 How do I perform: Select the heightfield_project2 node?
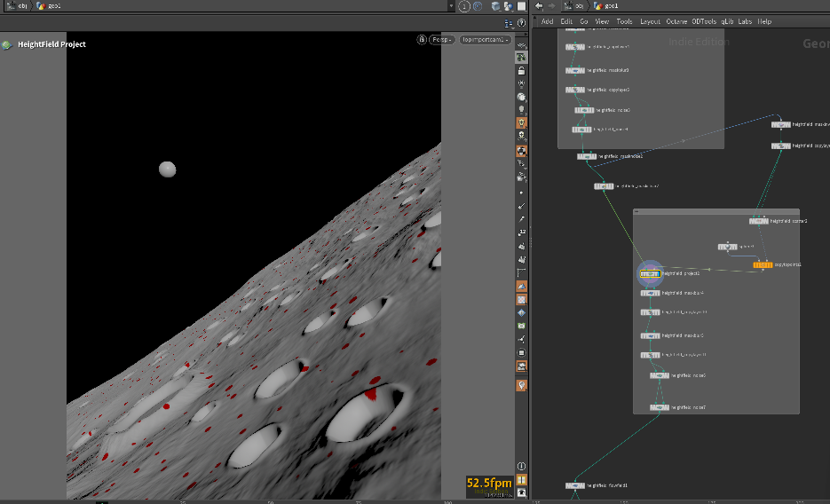pyautogui.click(x=650, y=273)
